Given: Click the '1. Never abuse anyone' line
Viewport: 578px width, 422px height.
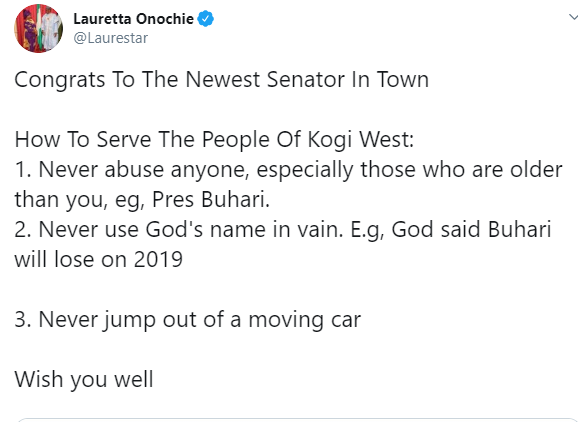Looking at the screenshot, I should [x=289, y=170].
